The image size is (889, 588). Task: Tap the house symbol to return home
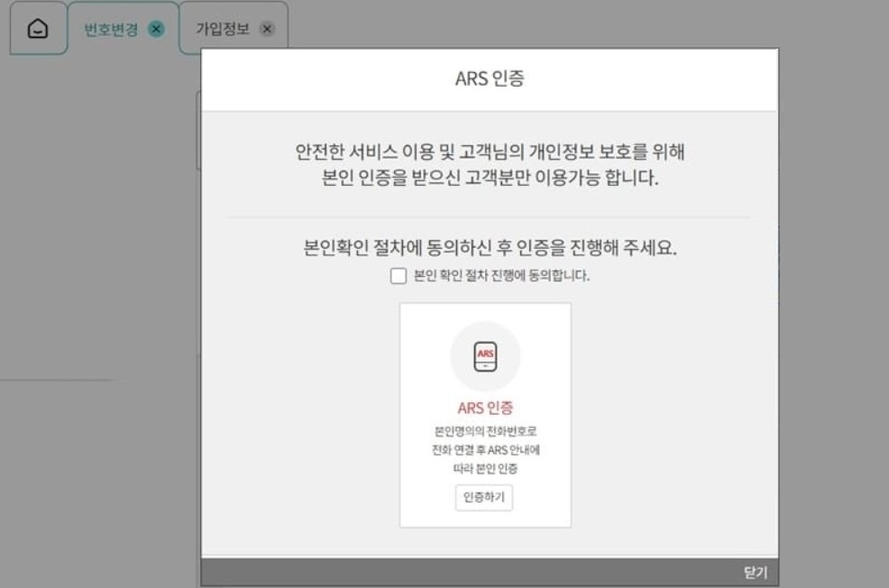[38, 26]
